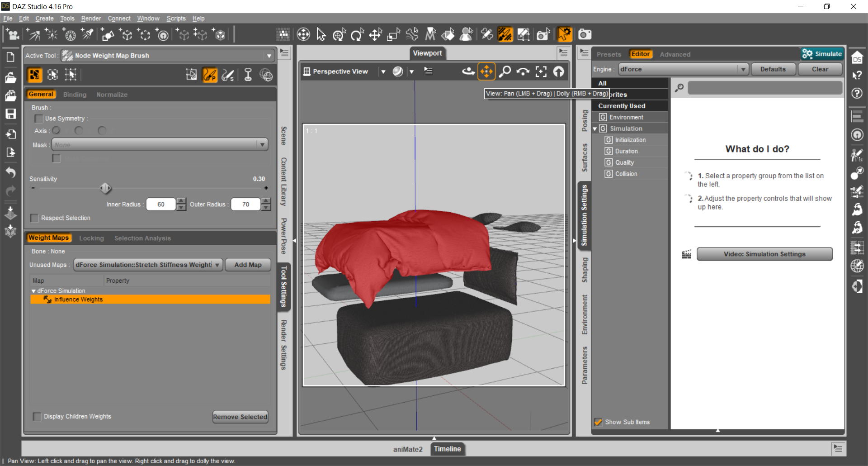Select the first Axis radio button
Image resolution: width=868 pixels, height=466 pixels.
(x=56, y=131)
